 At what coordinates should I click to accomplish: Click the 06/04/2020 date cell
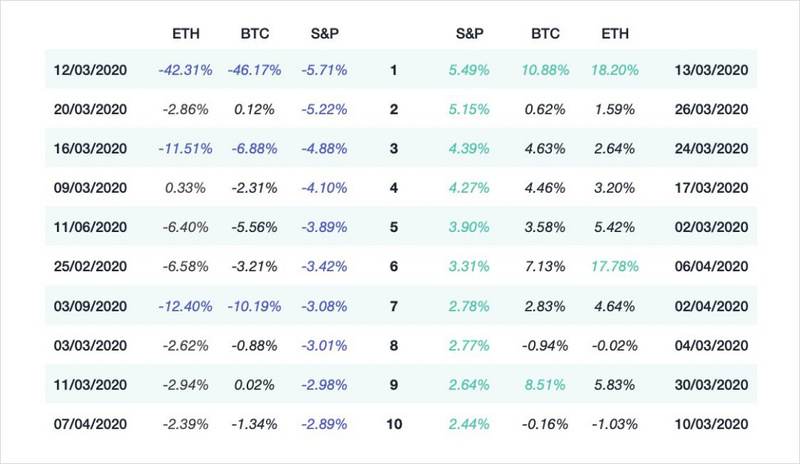click(x=710, y=266)
